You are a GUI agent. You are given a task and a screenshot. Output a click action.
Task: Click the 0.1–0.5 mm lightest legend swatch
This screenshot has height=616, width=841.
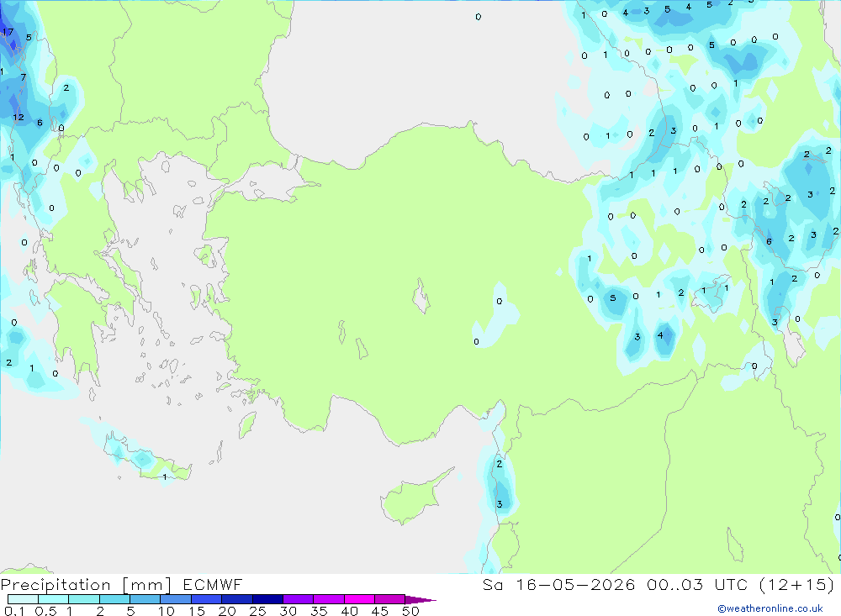coord(23,599)
